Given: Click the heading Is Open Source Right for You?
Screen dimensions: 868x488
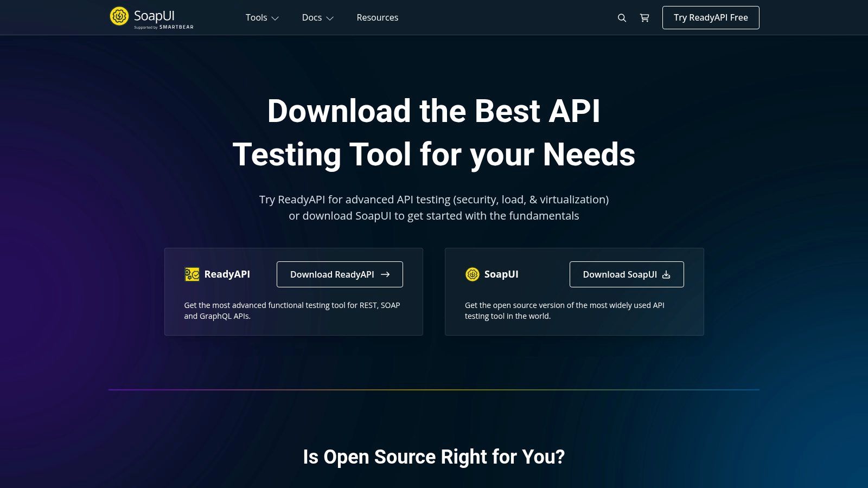Looking at the screenshot, I should 434,457.
